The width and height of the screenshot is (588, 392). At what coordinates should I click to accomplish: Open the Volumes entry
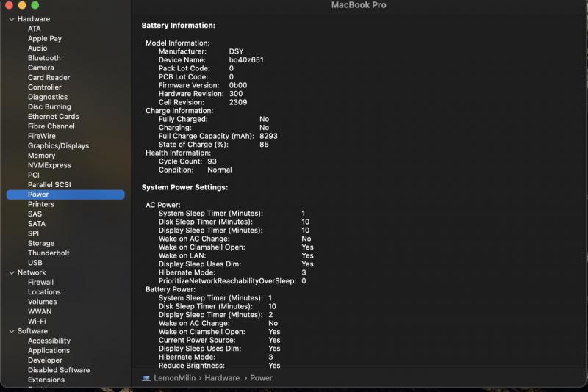(x=43, y=302)
